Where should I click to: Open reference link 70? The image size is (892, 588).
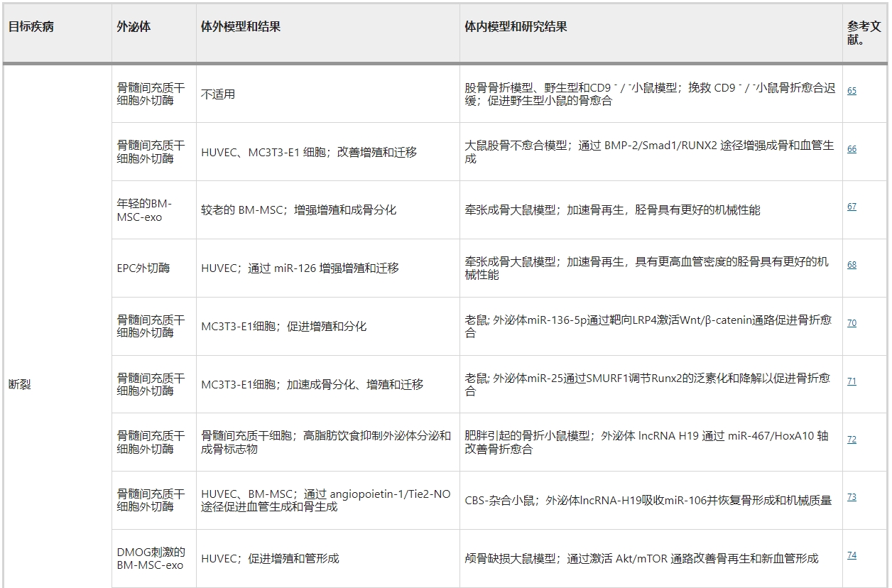tap(852, 322)
